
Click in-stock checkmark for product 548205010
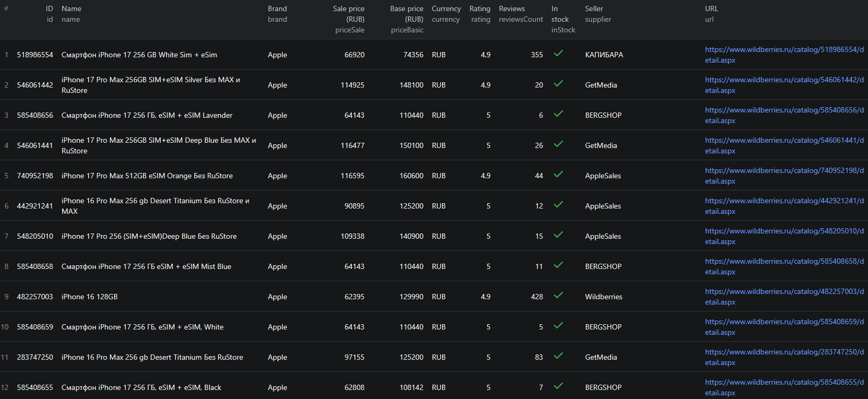558,235
